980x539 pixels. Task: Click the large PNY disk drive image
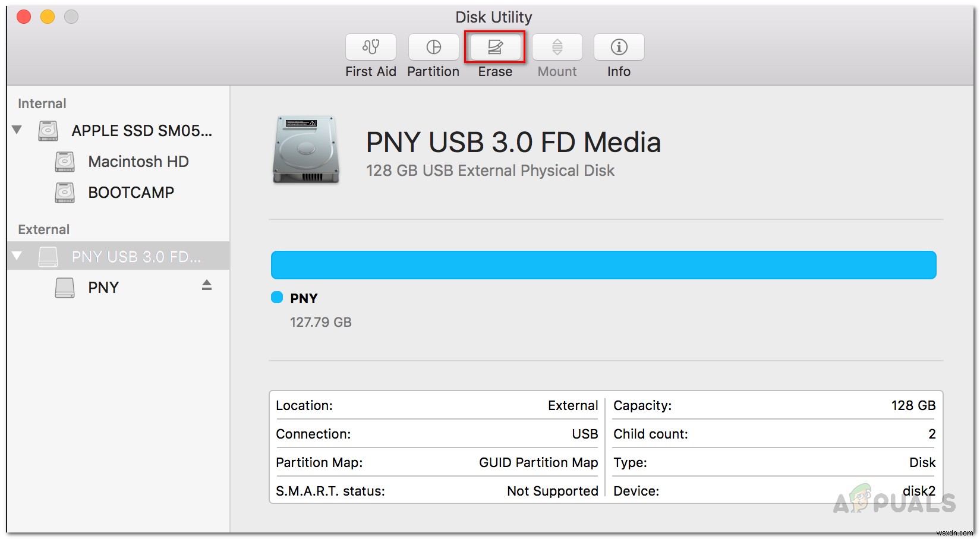[x=305, y=150]
